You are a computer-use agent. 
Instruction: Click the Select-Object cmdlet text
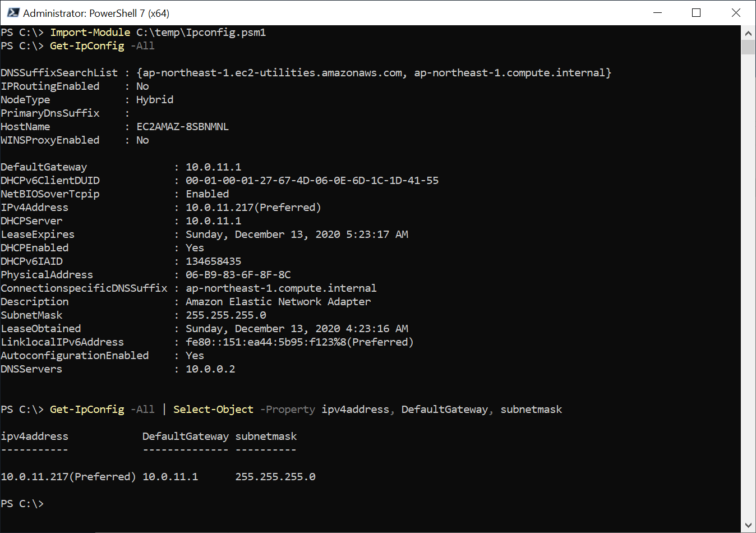point(213,409)
